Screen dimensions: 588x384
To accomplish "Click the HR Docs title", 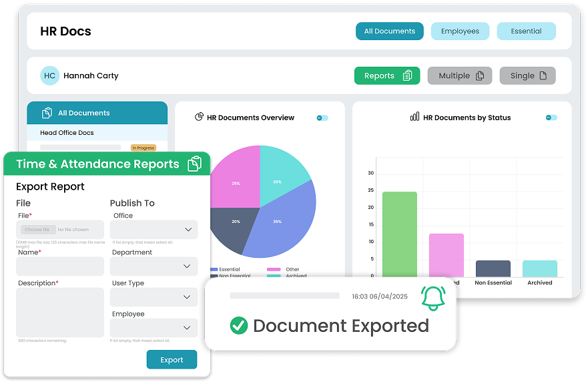I will pos(65,31).
